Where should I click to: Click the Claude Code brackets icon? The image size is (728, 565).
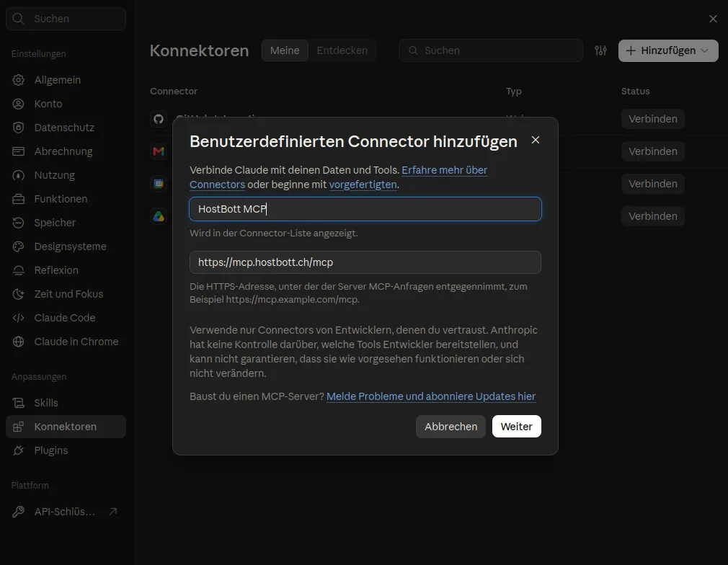(18, 318)
